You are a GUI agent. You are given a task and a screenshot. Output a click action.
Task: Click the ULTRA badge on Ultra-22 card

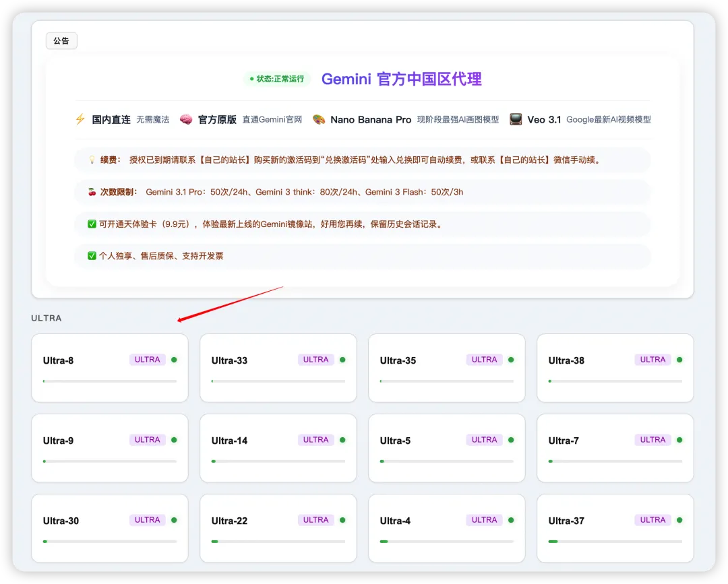tap(315, 520)
